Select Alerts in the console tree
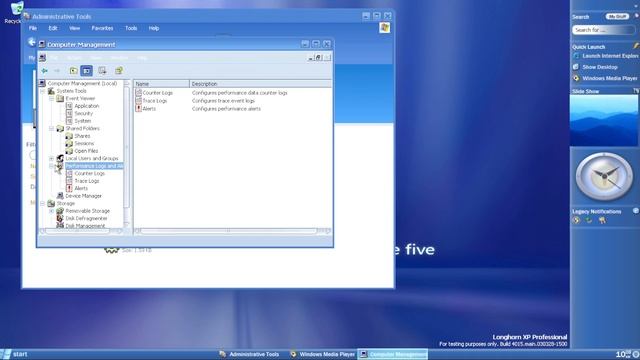Screen dimensions: 640x360 coord(81,188)
